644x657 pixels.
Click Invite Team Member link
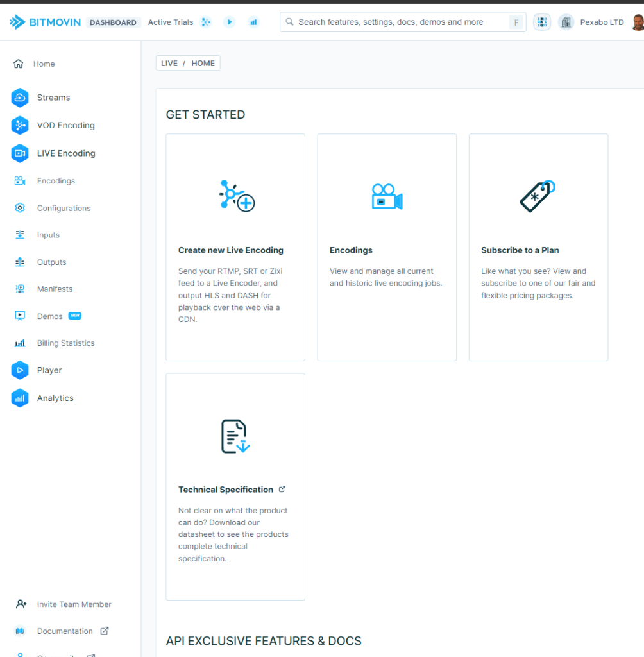coord(74,604)
